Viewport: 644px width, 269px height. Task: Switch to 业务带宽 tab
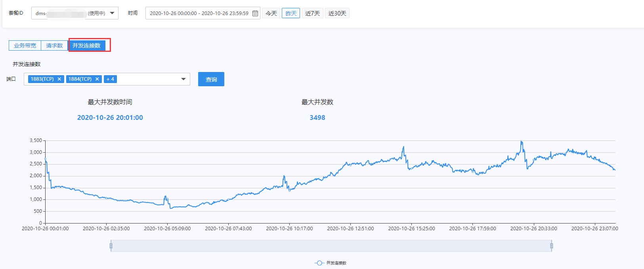click(25, 45)
